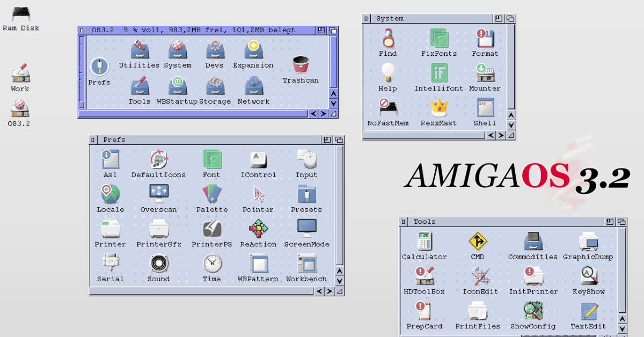Launch Intellifont in System window
Screen dimensions: 644x337
coord(439,73)
